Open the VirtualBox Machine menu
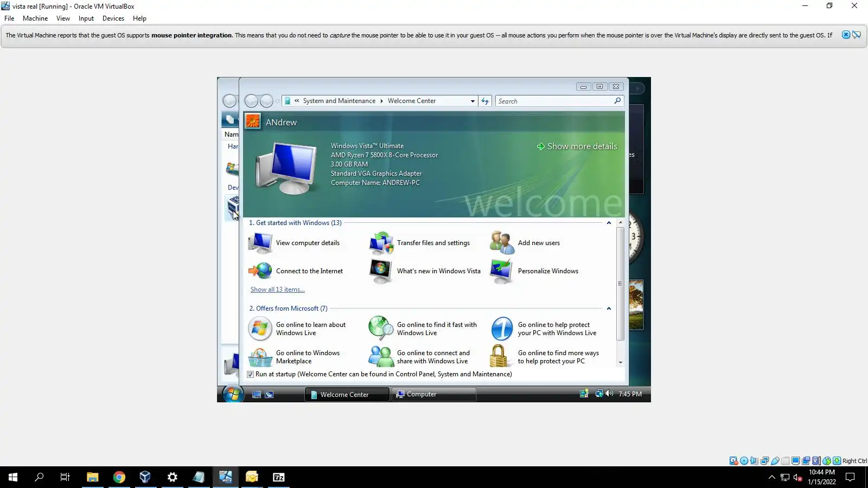Viewport: 868px width, 488px height. coord(35,18)
